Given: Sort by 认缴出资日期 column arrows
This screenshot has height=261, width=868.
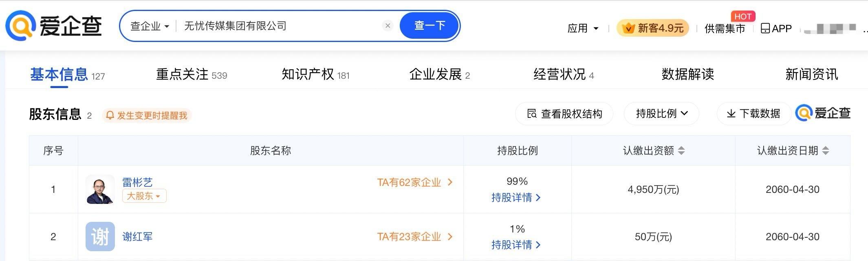Looking at the screenshot, I should (x=826, y=150).
